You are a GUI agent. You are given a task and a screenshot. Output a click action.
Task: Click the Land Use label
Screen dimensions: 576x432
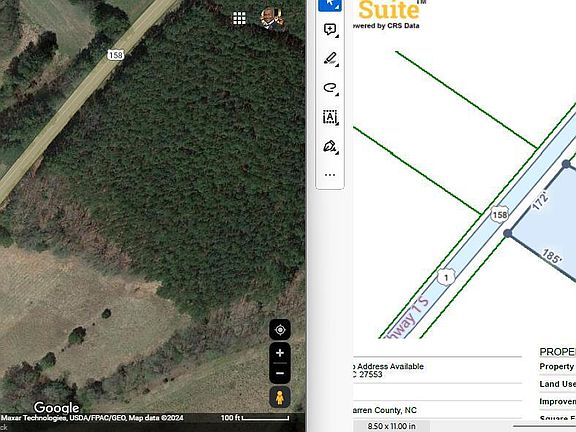tap(557, 384)
